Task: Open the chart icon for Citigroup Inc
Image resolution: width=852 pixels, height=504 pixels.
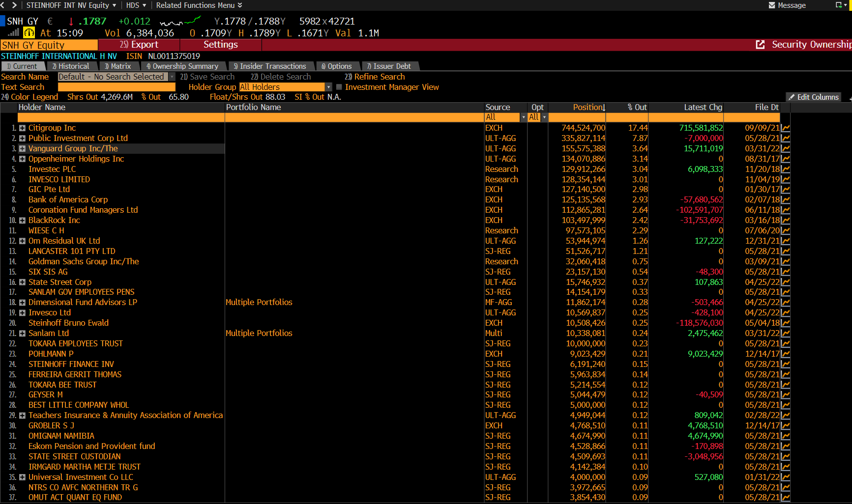Action: 786,128
